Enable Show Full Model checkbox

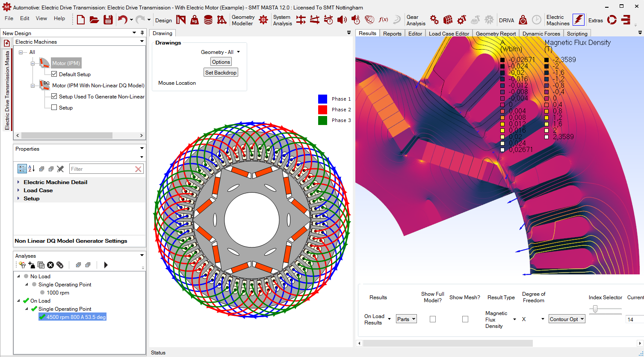[x=433, y=319]
